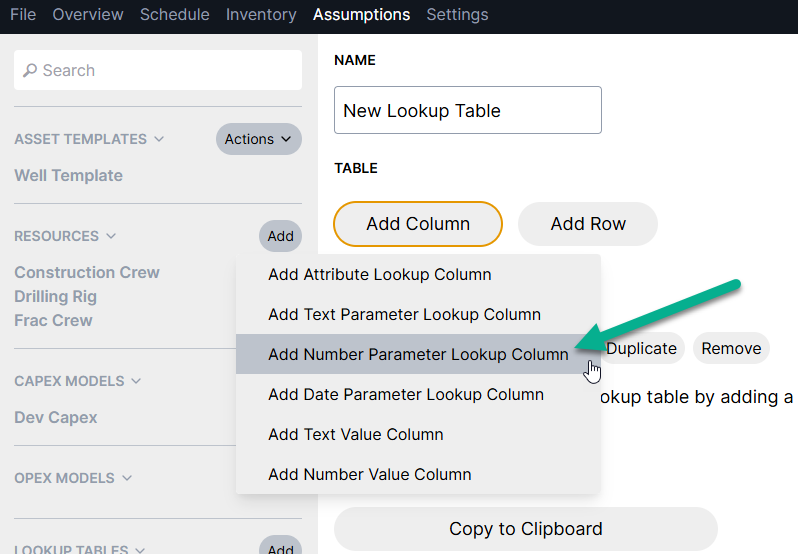Open the Drilling Rig resource
The height and width of the screenshot is (554, 798).
[55, 296]
